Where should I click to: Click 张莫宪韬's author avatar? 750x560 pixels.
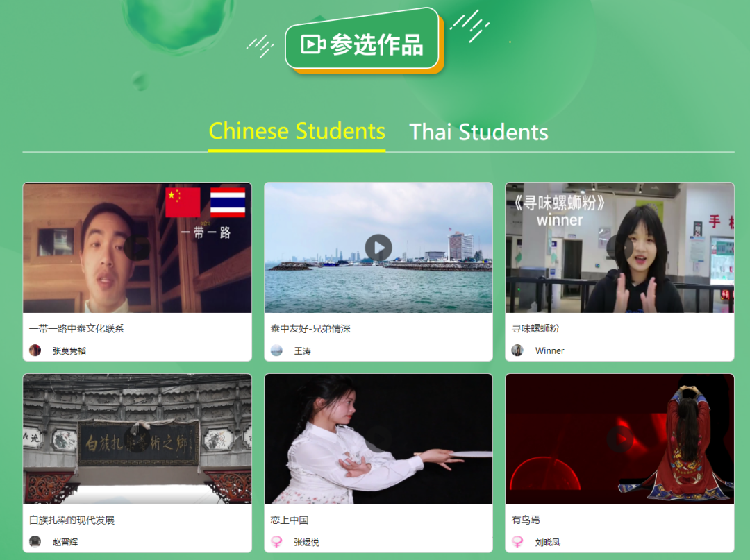(35, 350)
